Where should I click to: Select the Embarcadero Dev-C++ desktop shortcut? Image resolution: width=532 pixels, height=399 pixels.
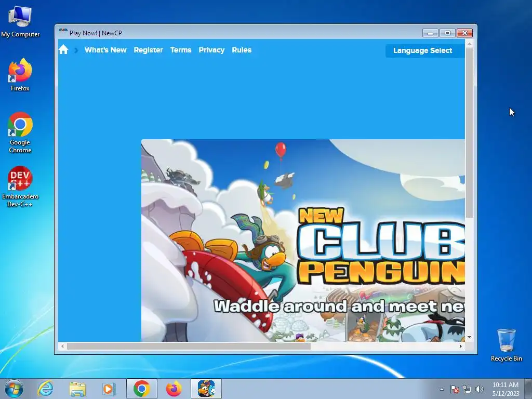pyautogui.click(x=20, y=187)
